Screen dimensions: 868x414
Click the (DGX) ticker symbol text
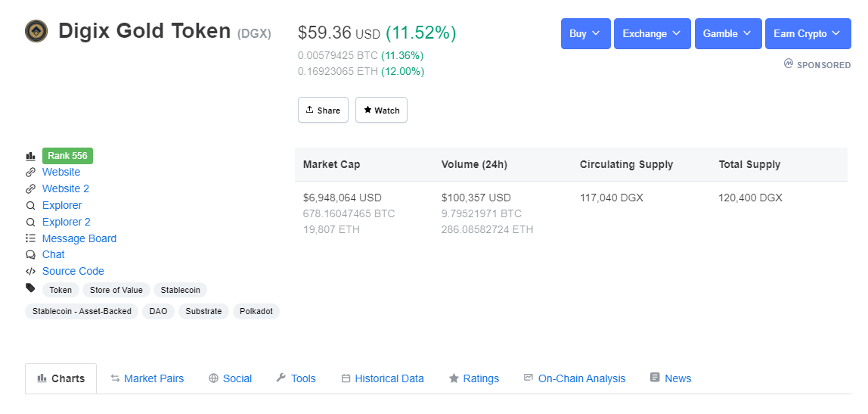tap(254, 34)
